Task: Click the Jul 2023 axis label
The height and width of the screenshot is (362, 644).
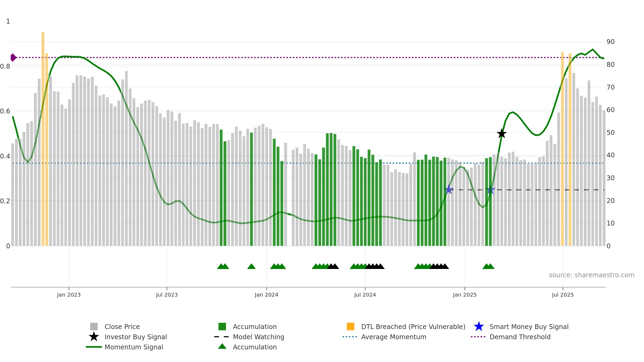Action: coord(167,295)
